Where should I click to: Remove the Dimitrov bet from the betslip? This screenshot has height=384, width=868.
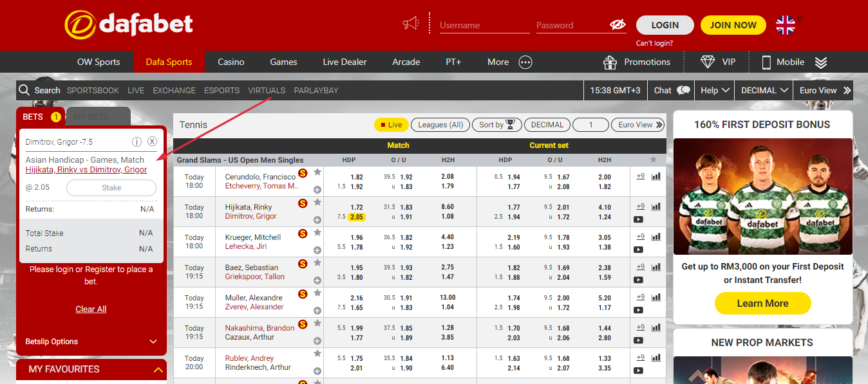(x=152, y=142)
